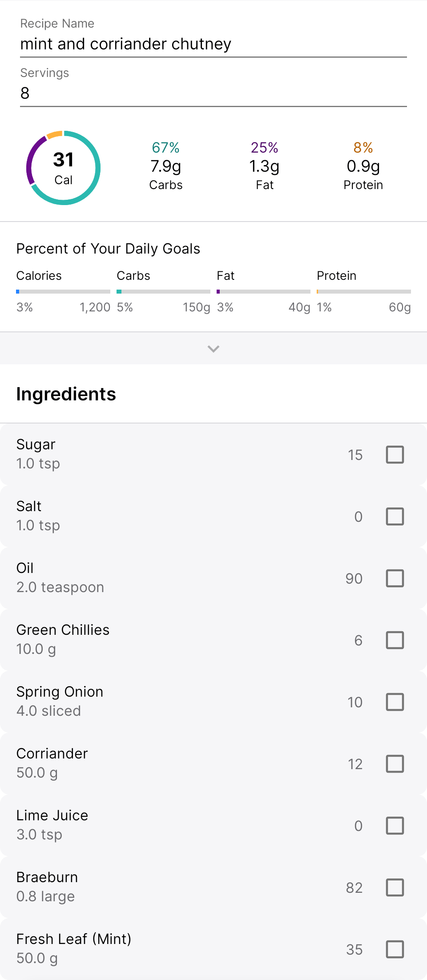427x980 pixels.
Task: Click the Carbs daily goal progress bar
Action: (163, 292)
